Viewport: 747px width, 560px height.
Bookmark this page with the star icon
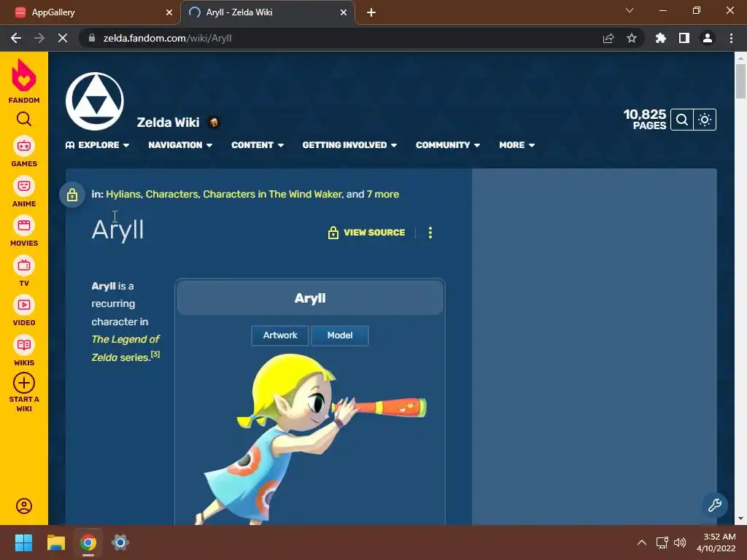631,38
